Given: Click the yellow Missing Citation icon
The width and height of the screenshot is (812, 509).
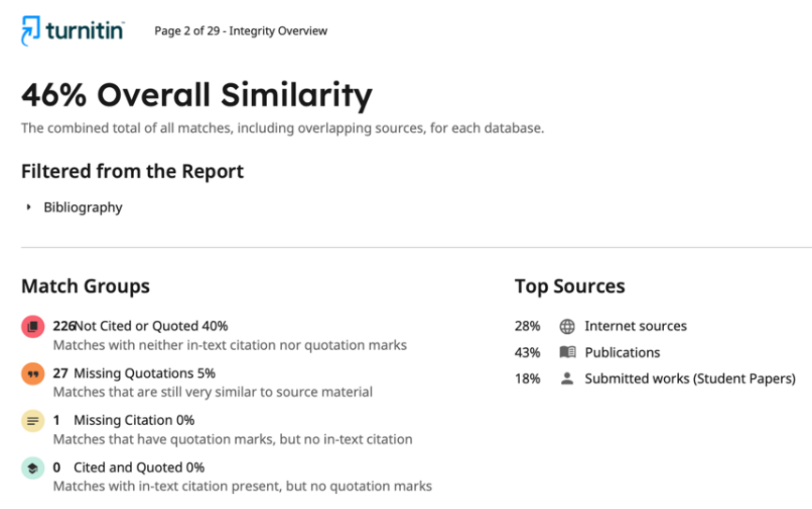Looking at the screenshot, I should (x=33, y=421).
